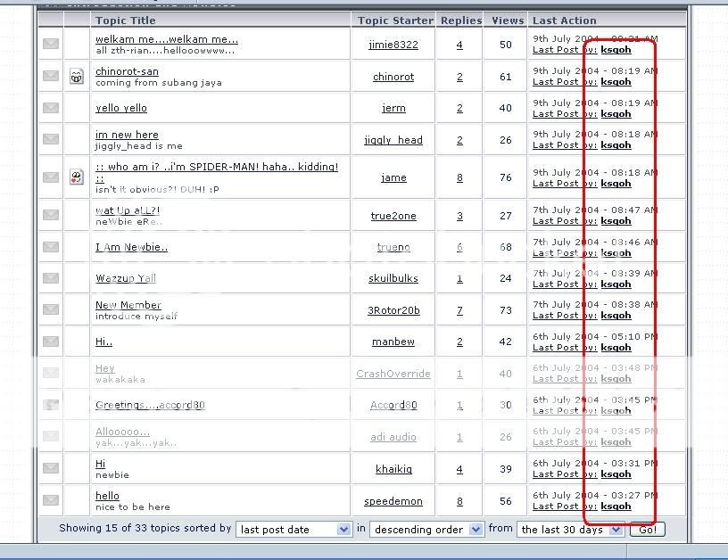
Task: Click envelope icon beside 'hello' topic
Action: point(51,500)
